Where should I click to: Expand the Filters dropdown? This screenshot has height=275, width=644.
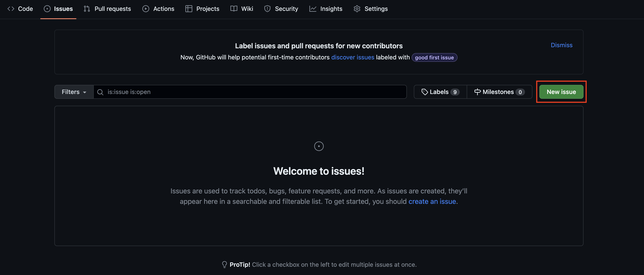74,92
